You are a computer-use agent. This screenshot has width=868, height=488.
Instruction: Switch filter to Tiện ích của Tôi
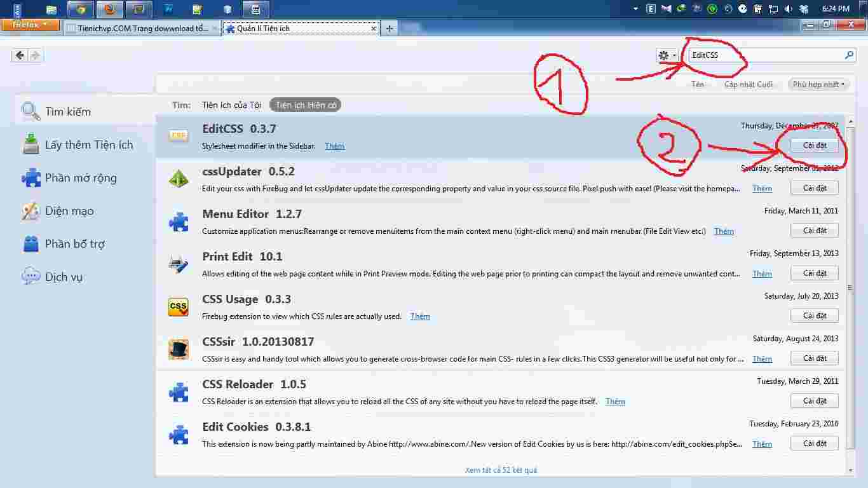tap(231, 105)
